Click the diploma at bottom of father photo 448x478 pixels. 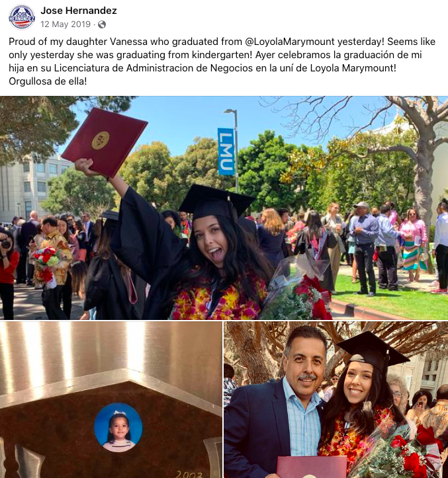(312, 467)
